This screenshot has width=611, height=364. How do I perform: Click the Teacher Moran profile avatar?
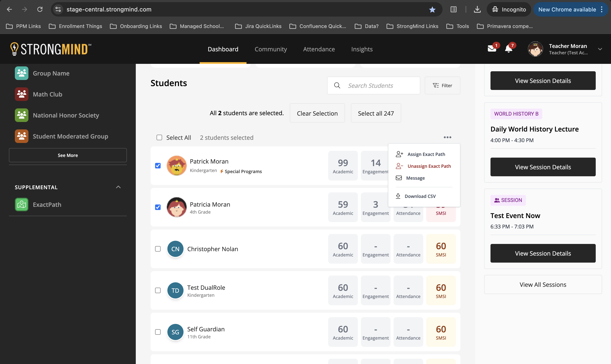535,49
